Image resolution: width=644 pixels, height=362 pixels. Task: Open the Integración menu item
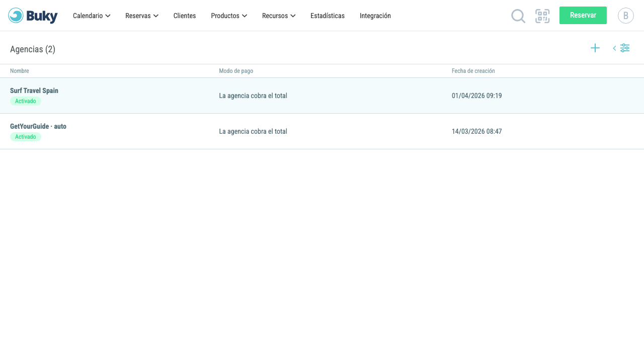[x=375, y=16]
